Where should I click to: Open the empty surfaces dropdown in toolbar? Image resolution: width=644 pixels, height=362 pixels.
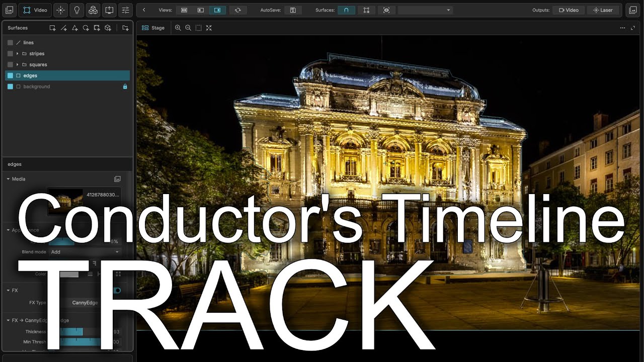(x=425, y=10)
